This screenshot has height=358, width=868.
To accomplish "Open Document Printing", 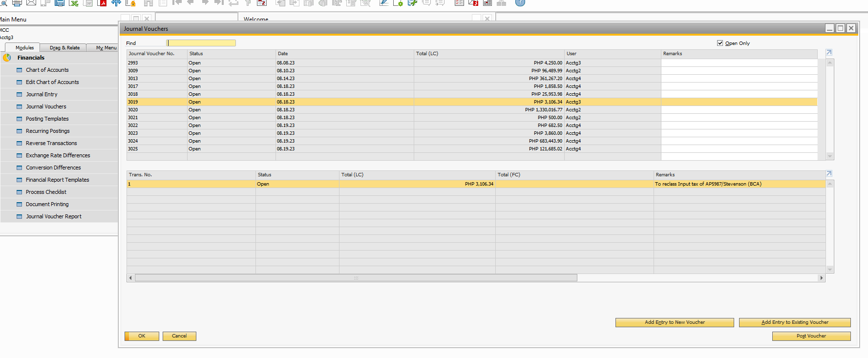I will click(x=47, y=204).
